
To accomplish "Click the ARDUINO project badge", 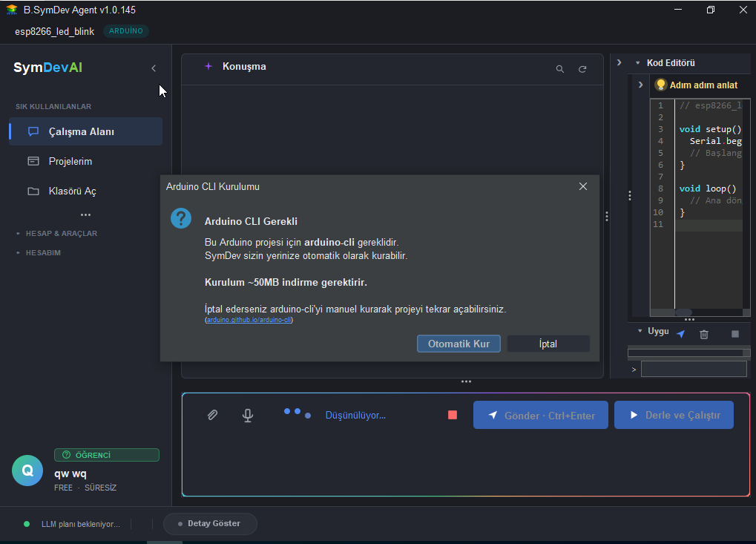I will coord(126,31).
